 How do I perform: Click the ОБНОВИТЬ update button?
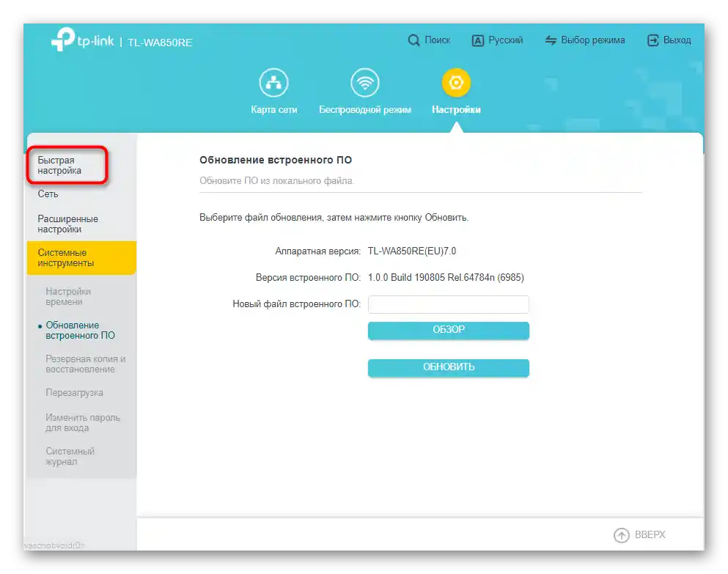point(448,367)
